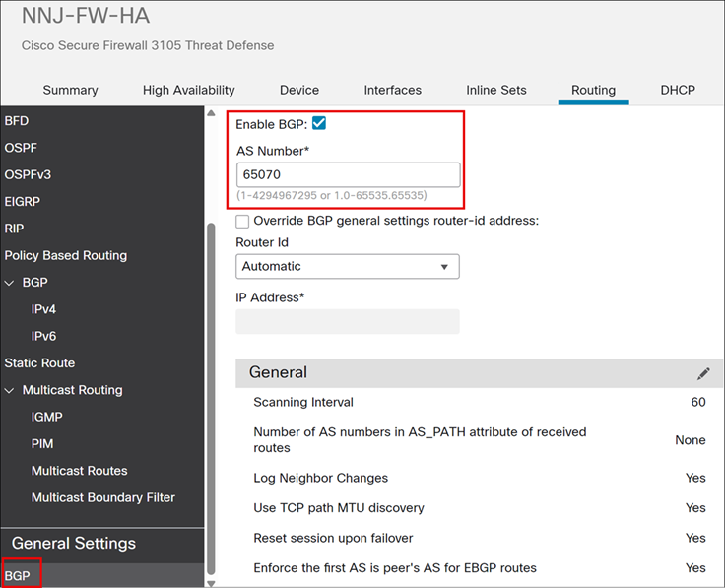The image size is (725, 588).
Task: Click the IP Address field
Action: pos(348,322)
